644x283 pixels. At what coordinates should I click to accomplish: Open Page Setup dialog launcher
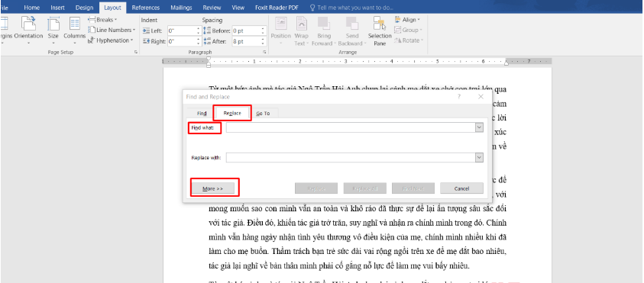pos(135,52)
